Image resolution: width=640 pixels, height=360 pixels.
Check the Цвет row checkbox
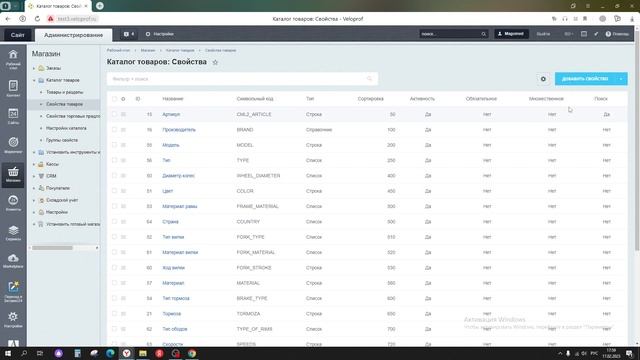tap(114, 191)
